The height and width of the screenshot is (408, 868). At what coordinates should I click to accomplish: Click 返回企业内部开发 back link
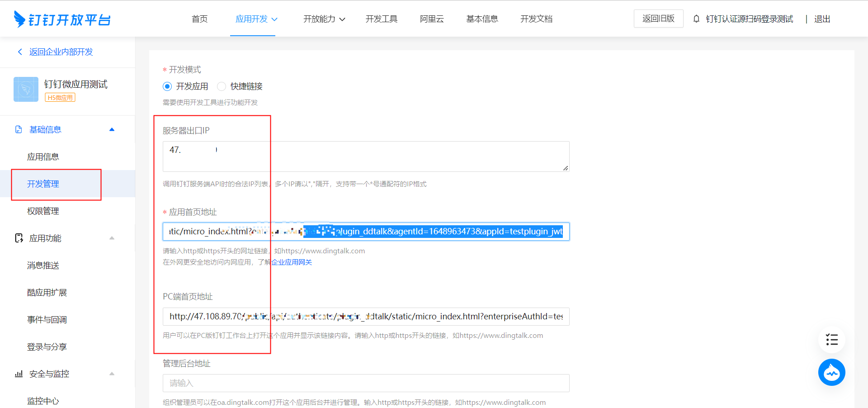61,52
